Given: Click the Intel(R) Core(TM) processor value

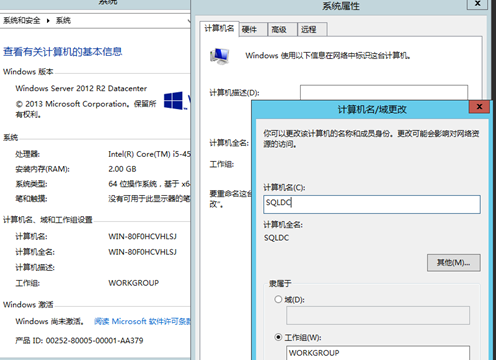Looking at the screenshot, I should (149, 154).
